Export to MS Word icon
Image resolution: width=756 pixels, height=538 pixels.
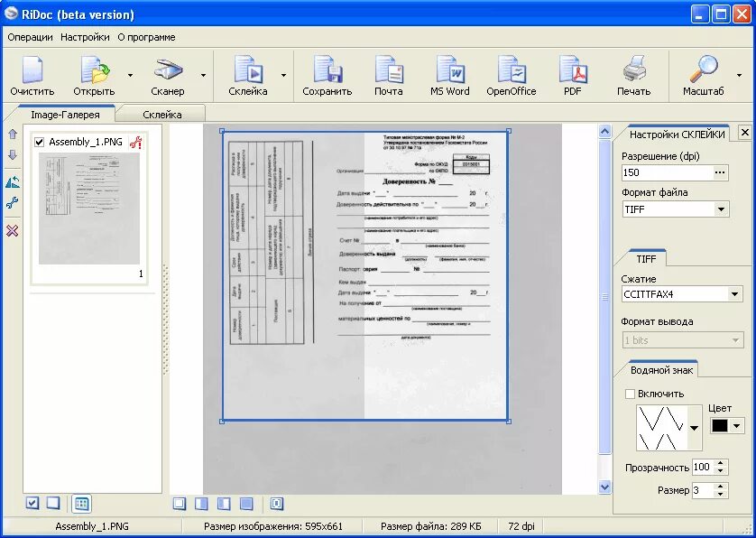tap(450, 70)
